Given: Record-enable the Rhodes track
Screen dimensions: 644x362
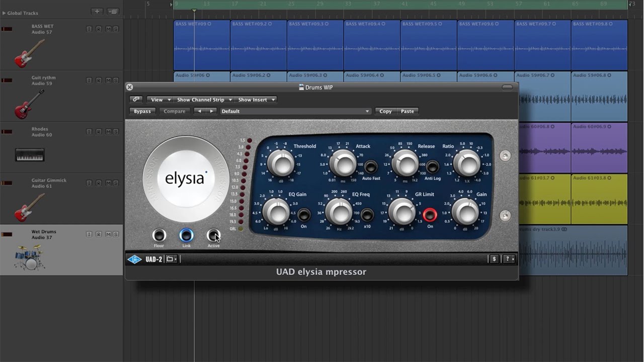Looking at the screenshot, I should click(99, 132).
